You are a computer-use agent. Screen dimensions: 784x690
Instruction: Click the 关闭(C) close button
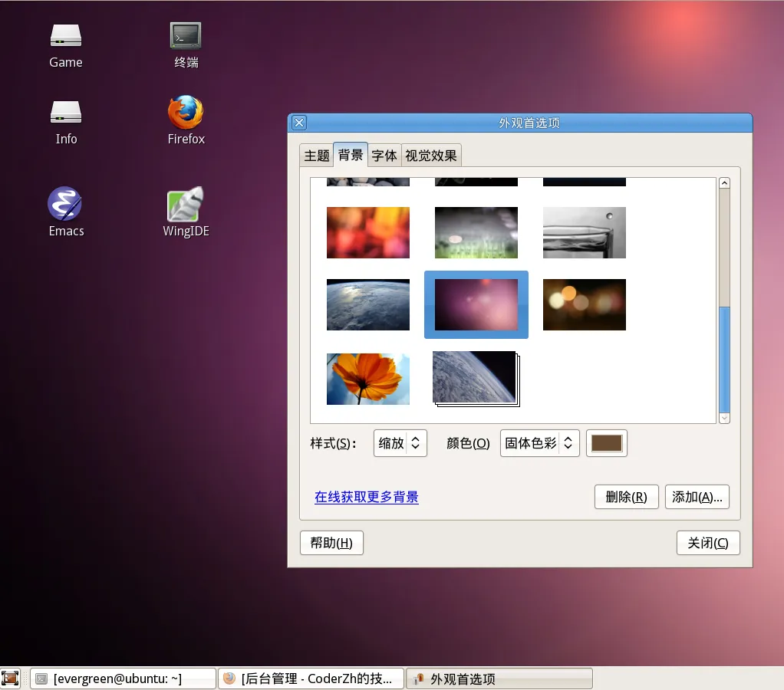[708, 543]
